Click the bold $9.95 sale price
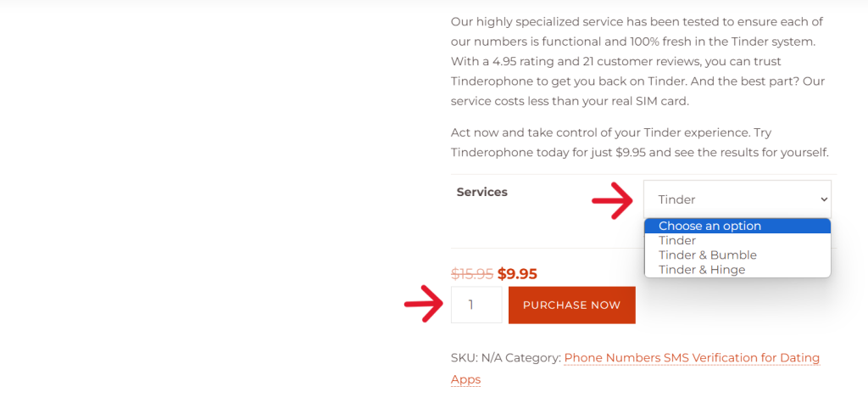 (x=517, y=274)
